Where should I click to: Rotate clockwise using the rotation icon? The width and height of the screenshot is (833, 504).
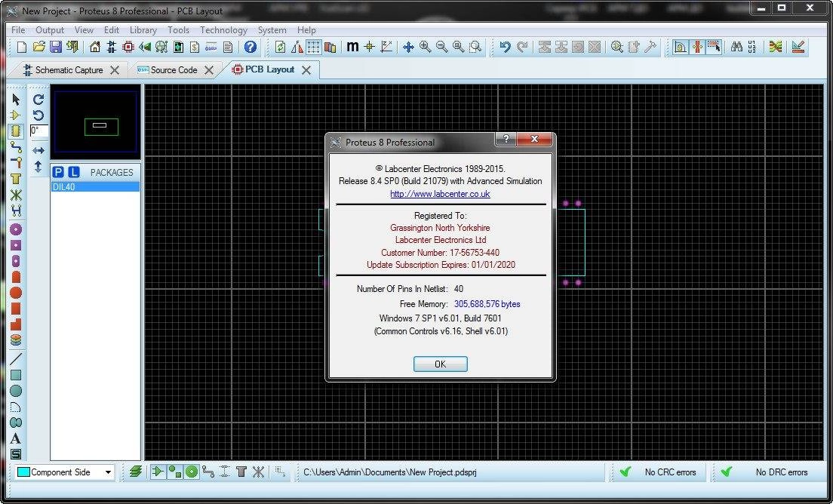(38, 100)
